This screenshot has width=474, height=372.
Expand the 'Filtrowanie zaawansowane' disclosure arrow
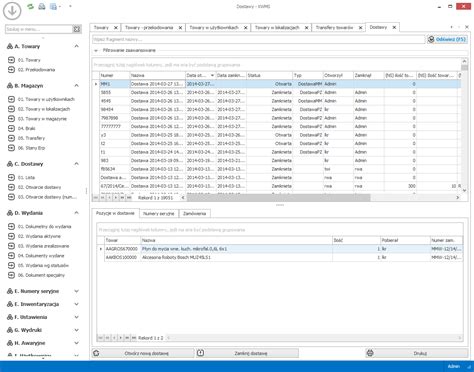click(x=96, y=51)
